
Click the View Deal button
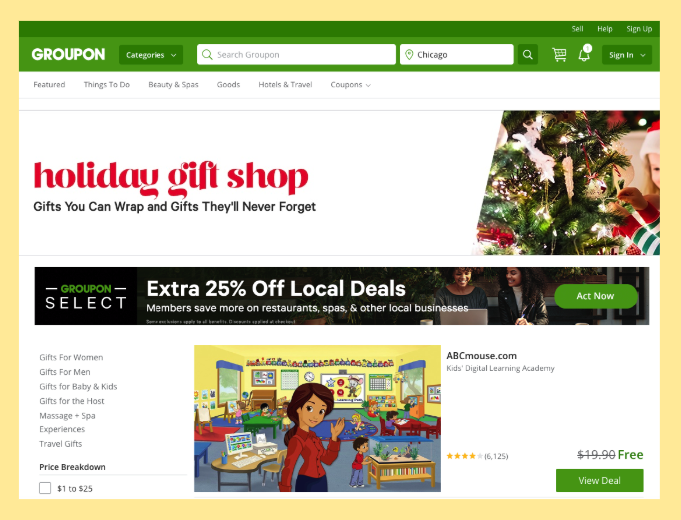(x=599, y=480)
